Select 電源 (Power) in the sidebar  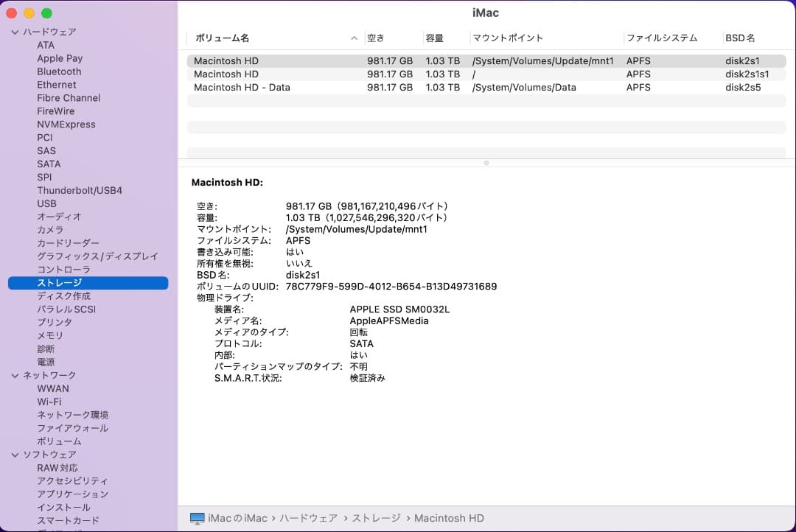(46, 362)
